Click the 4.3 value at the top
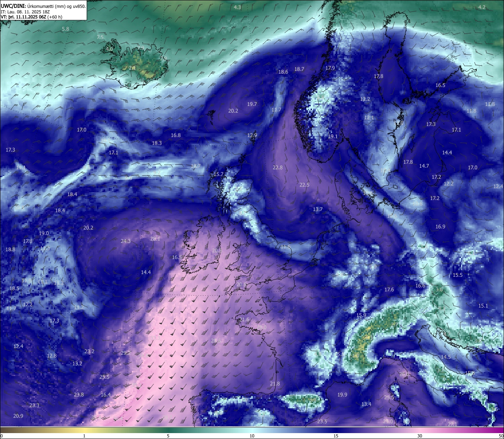The height and width of the screenshot is (439, 504). pyautogui.click(x=237, y=7)
